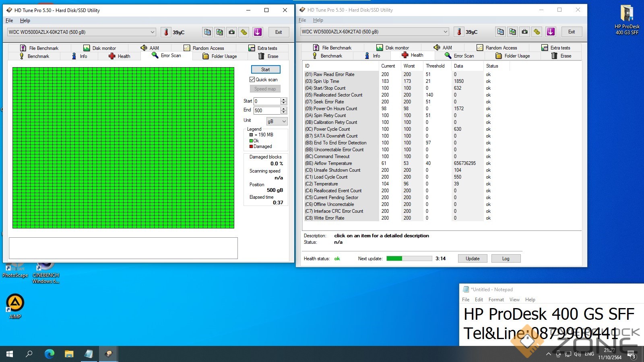
Task: Expand the drive dropdown in right Health window
Action: 446,32
